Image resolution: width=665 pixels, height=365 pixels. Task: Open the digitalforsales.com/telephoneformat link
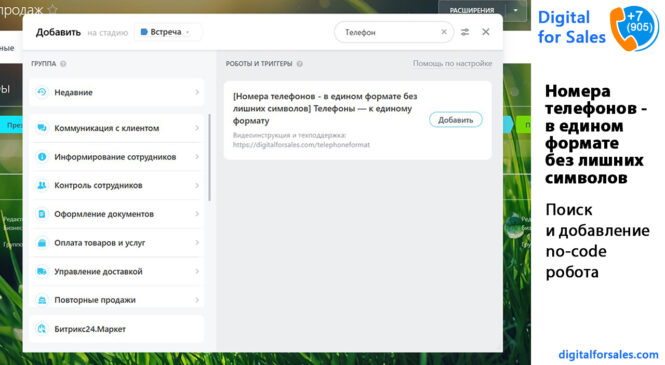point(301,145)
